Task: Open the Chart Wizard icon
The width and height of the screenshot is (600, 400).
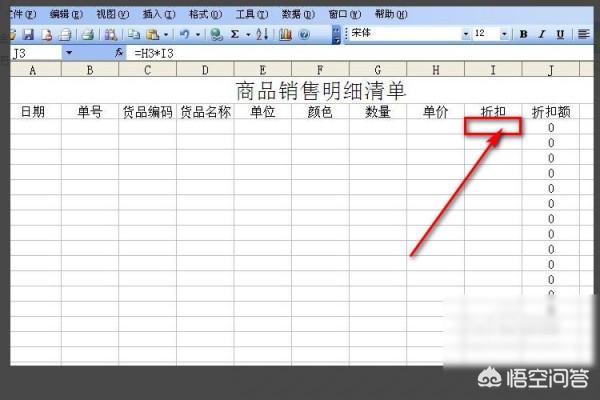Action: coord(285,35)
